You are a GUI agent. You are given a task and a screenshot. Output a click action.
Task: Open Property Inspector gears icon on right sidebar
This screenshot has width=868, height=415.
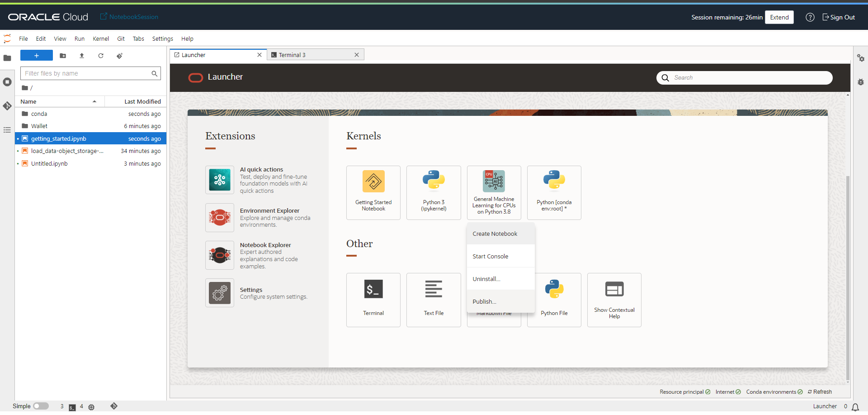(x=861, y=58)
